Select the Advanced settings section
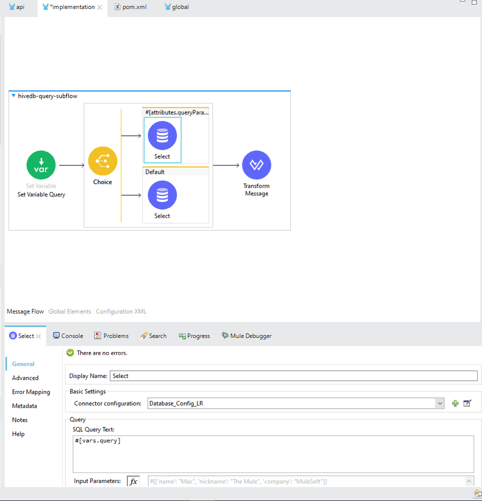Viewport: 482px width, 501px height. [25, 378]
